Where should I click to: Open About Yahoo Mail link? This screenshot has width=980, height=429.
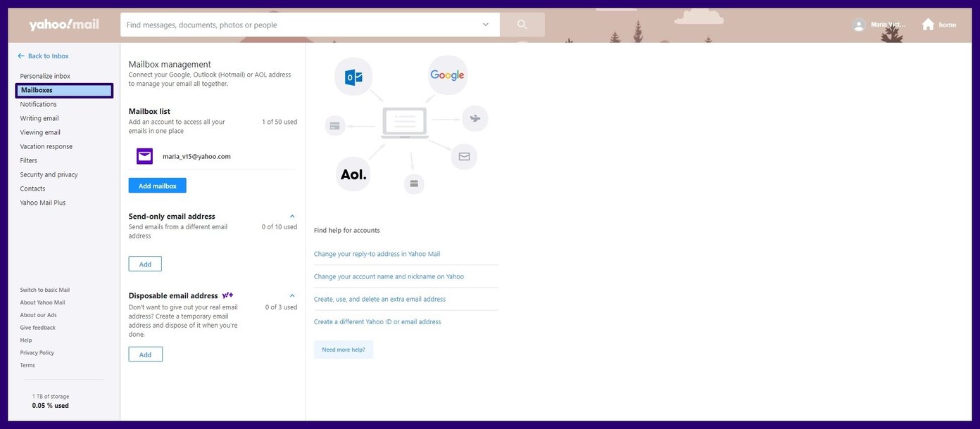tap(42, 302)
